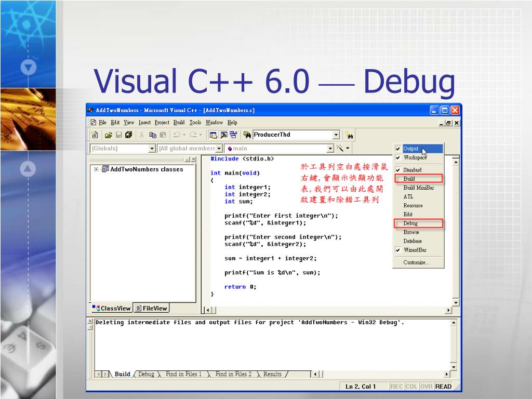
Task: Toggle the Output window toolbar icon
Action: (223, 135)
